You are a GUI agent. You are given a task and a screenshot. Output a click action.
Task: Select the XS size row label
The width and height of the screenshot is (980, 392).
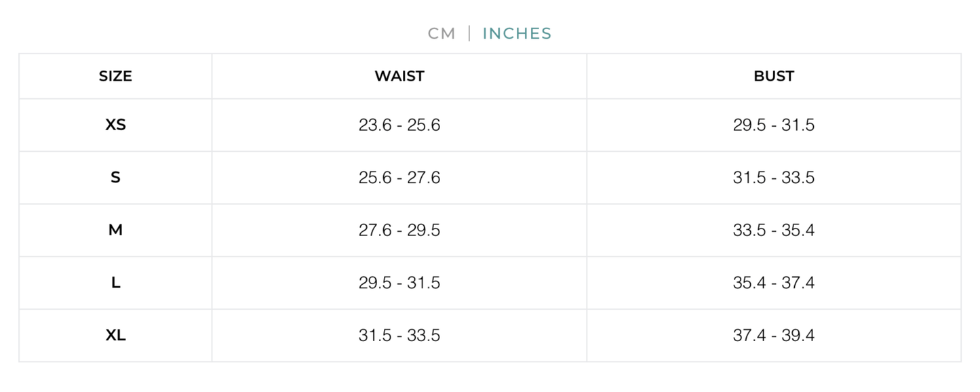(x=115, y=125)
